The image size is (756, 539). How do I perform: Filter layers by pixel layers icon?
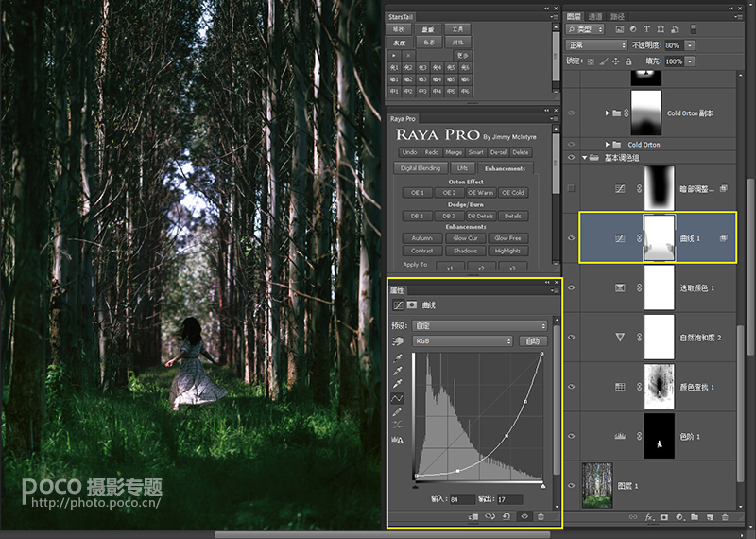pos(620,29)
